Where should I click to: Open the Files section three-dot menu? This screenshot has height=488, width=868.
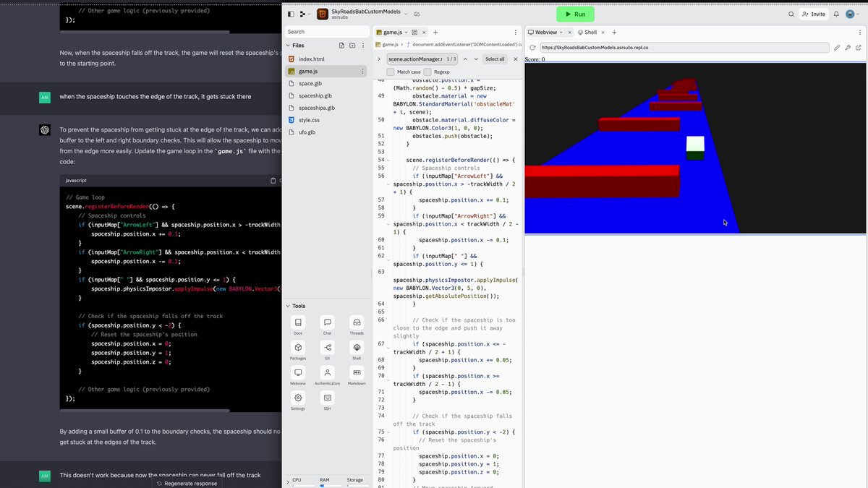(363, 46)
